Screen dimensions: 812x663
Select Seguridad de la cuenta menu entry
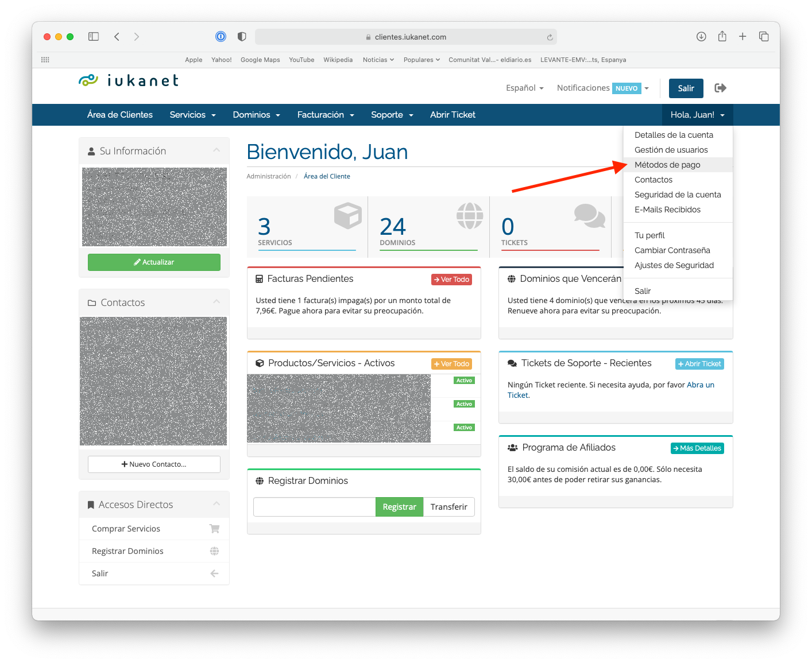[x=678, y=195]
